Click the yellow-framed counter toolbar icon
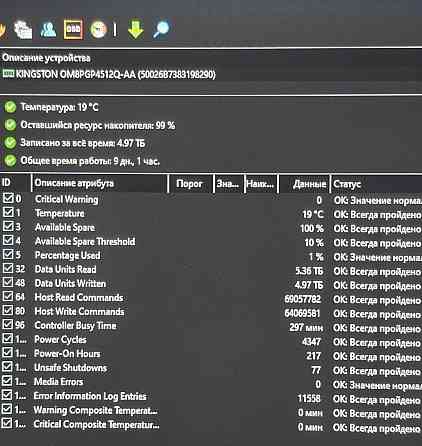This screenshot has height=446, width=422. pos(73,29)
